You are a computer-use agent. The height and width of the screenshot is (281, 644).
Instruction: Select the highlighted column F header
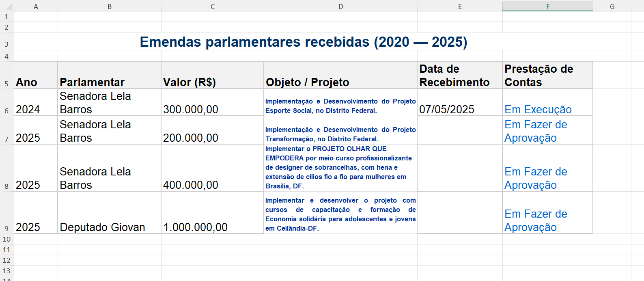pos(547,6)
